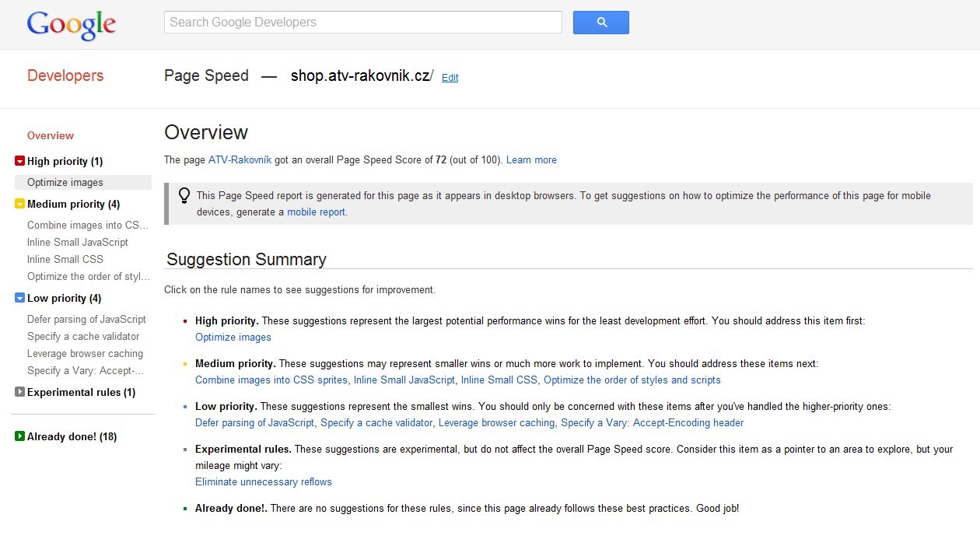
Task: Click the Already done! (18) sidebar heading
Action: coord(72,436)
